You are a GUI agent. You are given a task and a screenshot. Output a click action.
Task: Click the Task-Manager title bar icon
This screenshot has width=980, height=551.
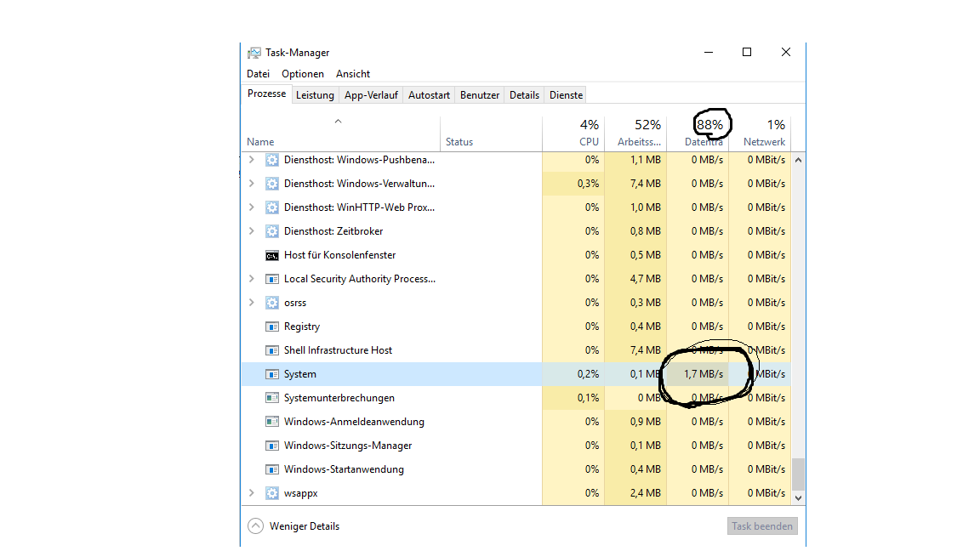click(254, 53)
